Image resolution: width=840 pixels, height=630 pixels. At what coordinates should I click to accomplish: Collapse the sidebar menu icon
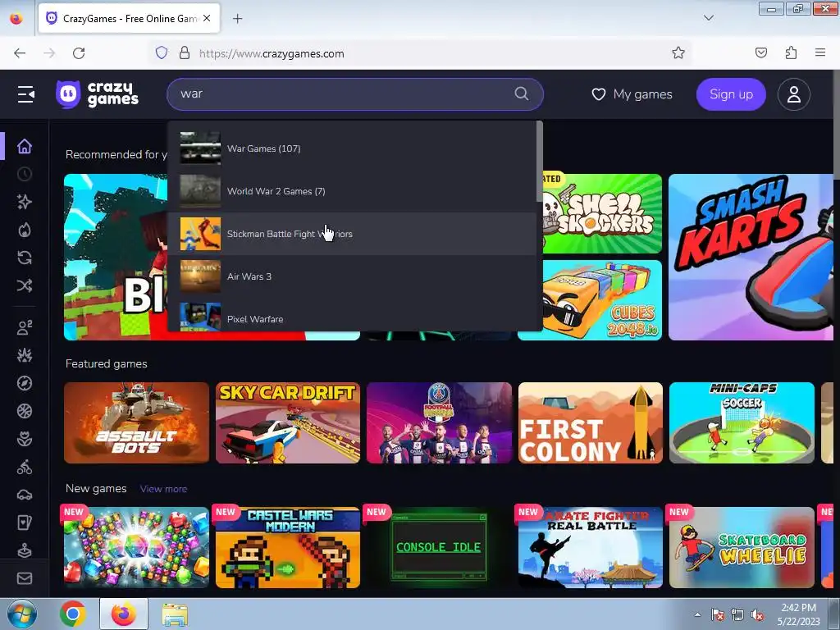pyautogui.click(x=25, y=94)
